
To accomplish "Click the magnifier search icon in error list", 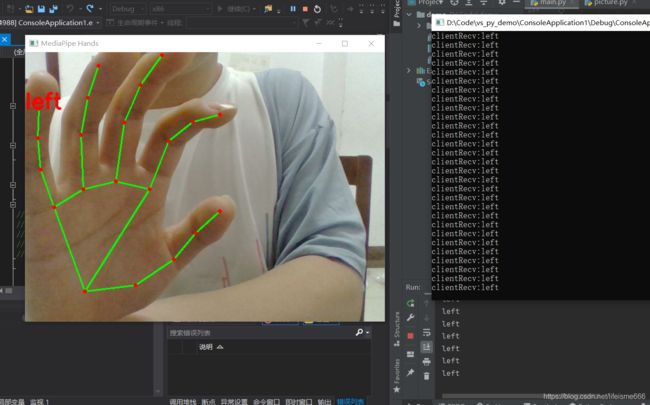I will [x=359, y=332].
